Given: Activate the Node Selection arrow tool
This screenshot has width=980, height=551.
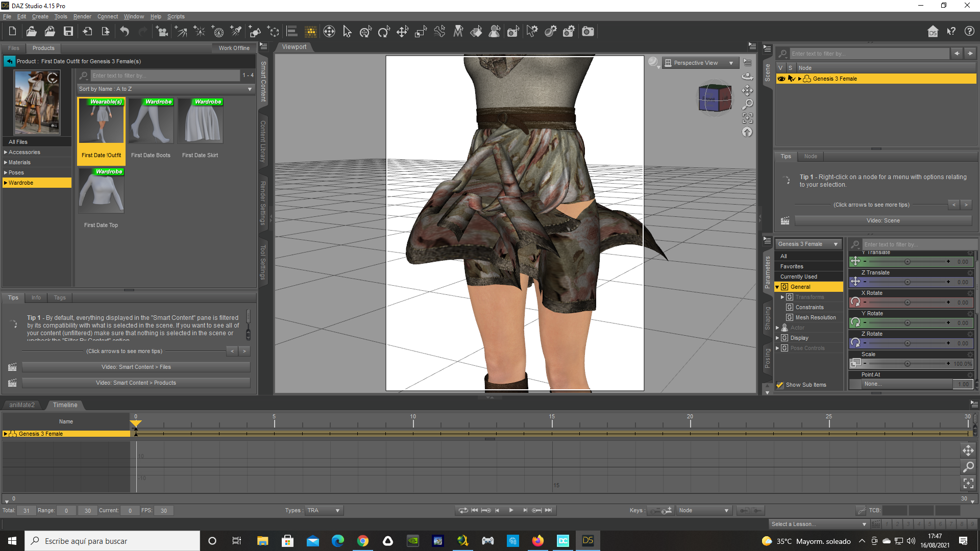Looking at the screenshot, I should [347, 32].
